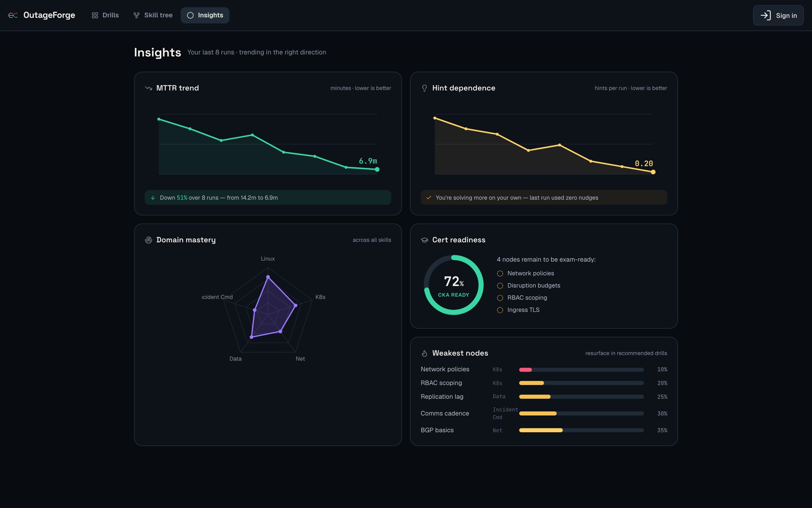Viewport: 812px width, 508px height.
Task: Open the Skill tree tab
Action: [153, 15]
